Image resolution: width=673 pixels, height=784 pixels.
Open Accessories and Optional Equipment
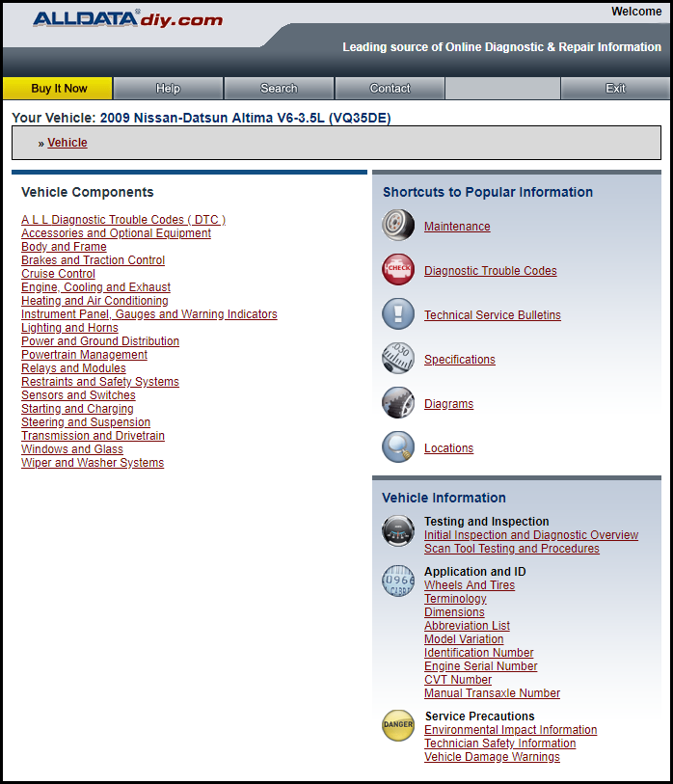click(116, 233)
